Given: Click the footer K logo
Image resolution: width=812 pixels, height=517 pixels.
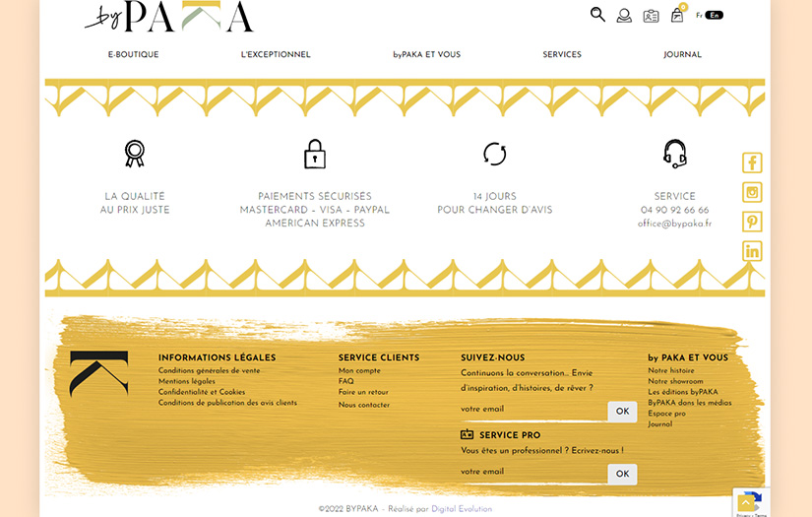Looking at the screenshot, I should (x=98, y=373).
